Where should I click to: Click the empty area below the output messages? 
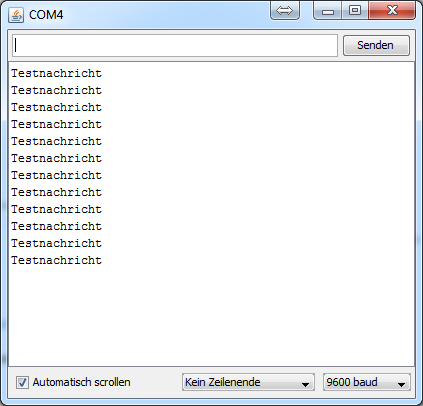[x=211, y=317]
